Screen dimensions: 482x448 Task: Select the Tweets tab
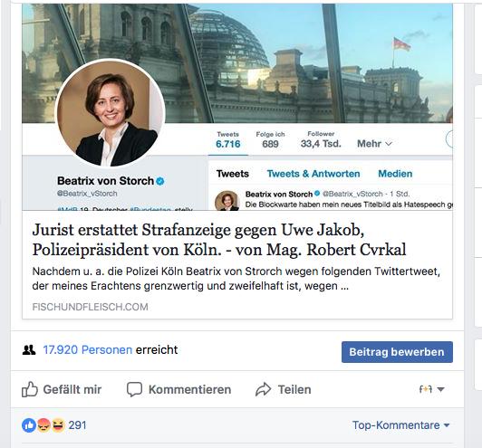click(232, 174)
